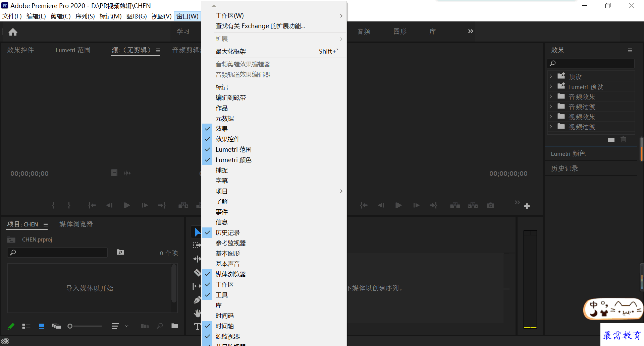Click the Extract button in program monitor
This screenshot has height=346, width=644.
click(473, 205)
